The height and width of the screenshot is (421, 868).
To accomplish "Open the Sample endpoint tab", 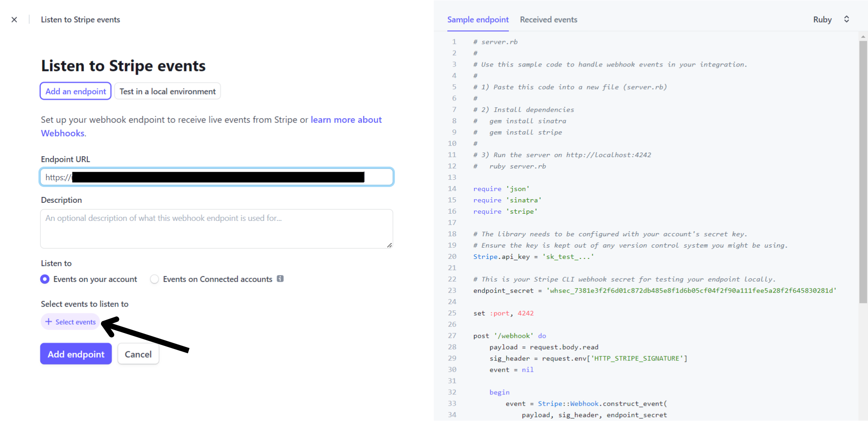I will point(478,19).
